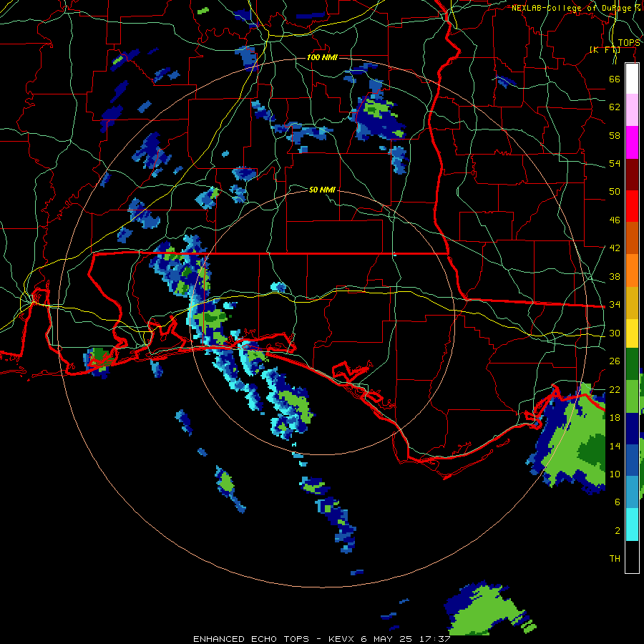Viewport: 644px width, 644px height.
Task: Click the "66" legend value
Action: [x=615, y=79]
